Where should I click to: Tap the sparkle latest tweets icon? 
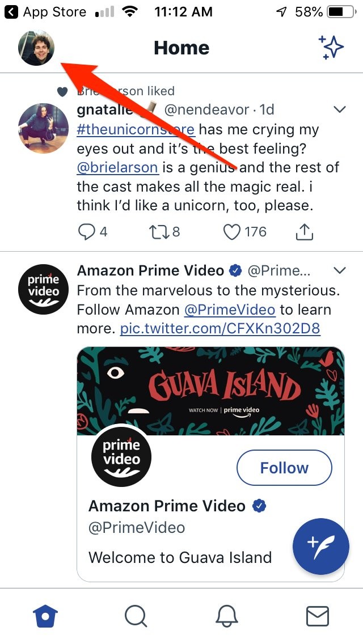(x=331, y=48)
